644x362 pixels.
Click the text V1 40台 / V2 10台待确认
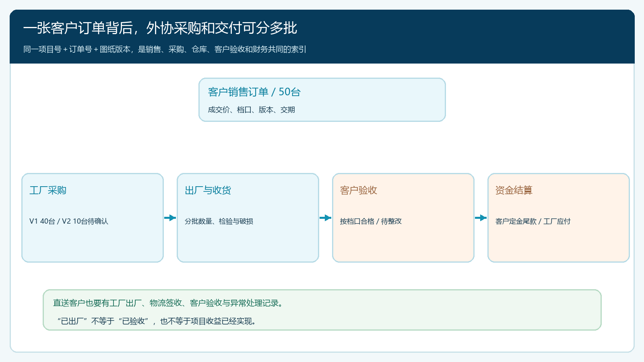pyautogui.click(x=69, y=221)
